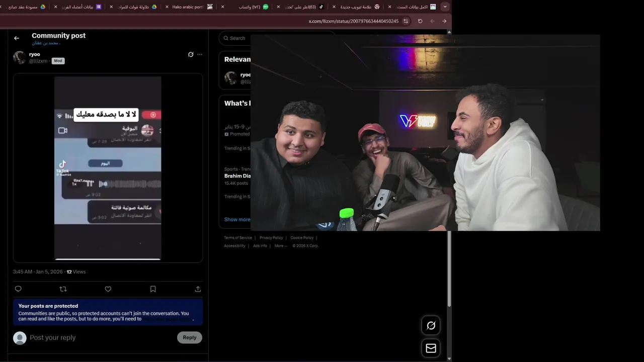Close the WhatsApp واتساب tab
This screenshot has width=644, height=362.
click(x=222, y=7)
